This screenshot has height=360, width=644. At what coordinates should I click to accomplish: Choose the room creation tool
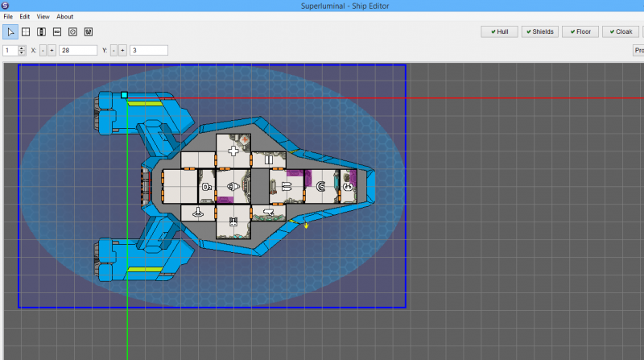(26, 32)
